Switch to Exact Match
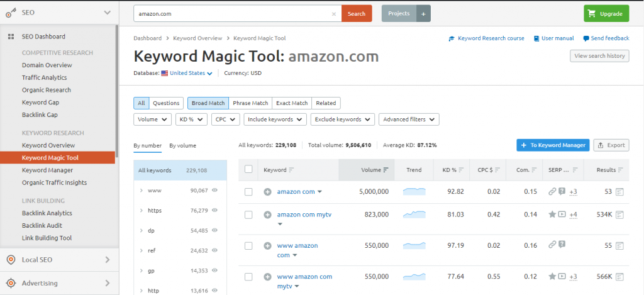The width and height of the screenshot is (644, 295). coord(292,103)
